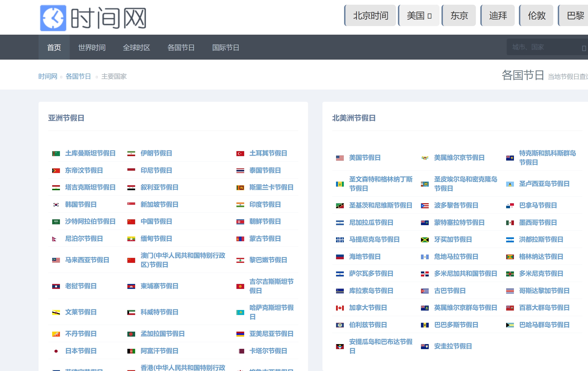The image size is (588, 371).
Task: Click the Saudi Arabia flag icon
Action: [56, 222]
